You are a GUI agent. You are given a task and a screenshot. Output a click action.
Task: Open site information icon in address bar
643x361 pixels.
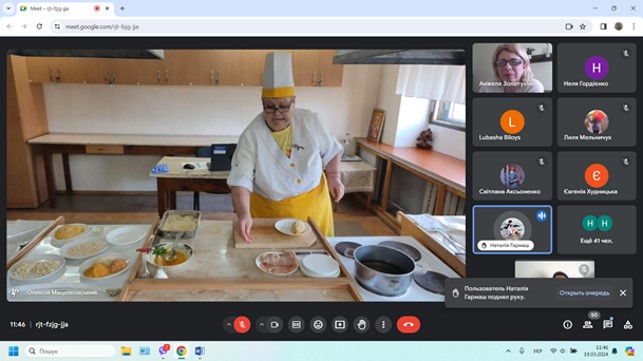pos(57,27)
